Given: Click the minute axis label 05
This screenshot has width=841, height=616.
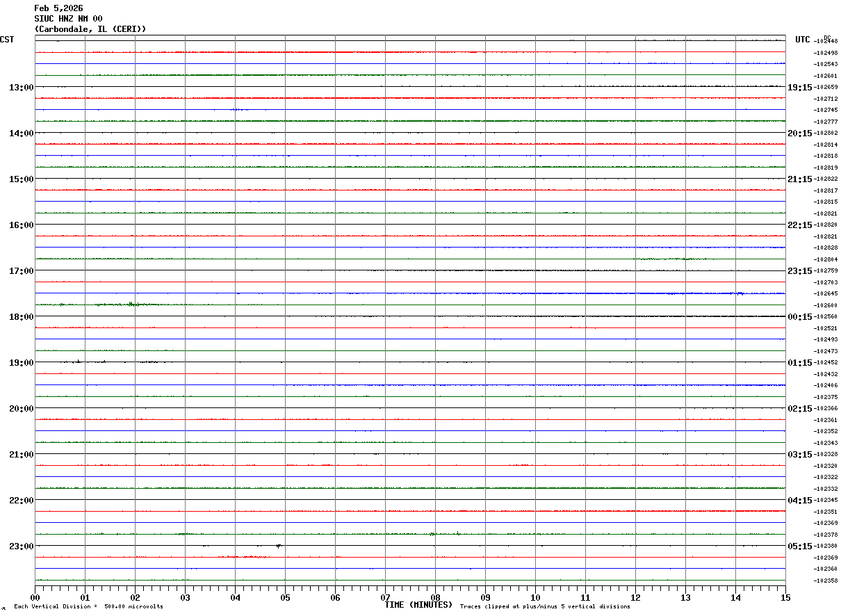Looking at the screenshot, I should (x=286, y=597).
